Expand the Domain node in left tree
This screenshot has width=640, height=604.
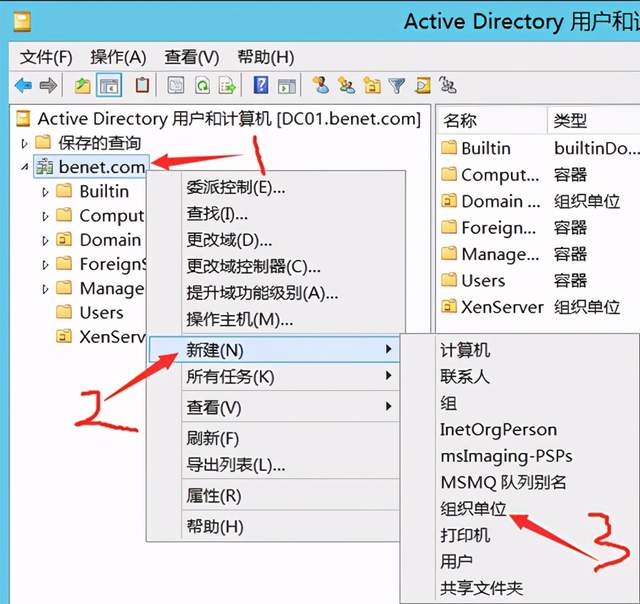(x=45, y=241)
